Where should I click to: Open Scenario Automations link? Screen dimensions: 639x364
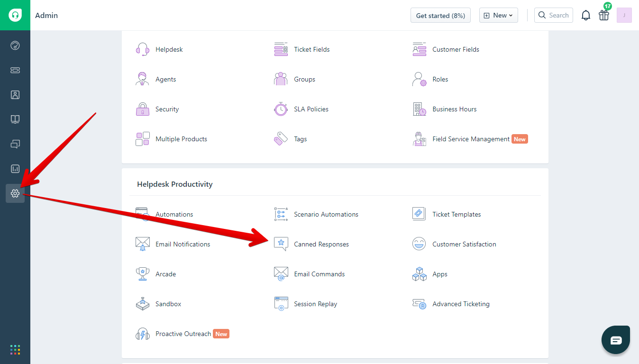(x=326, y=214)
